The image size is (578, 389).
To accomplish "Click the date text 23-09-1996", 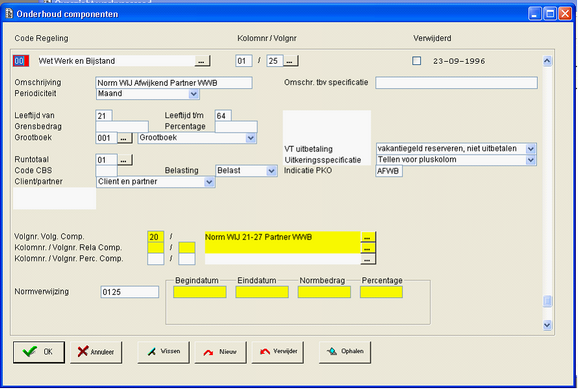I will pyautogui.click(x=459, y=61).
